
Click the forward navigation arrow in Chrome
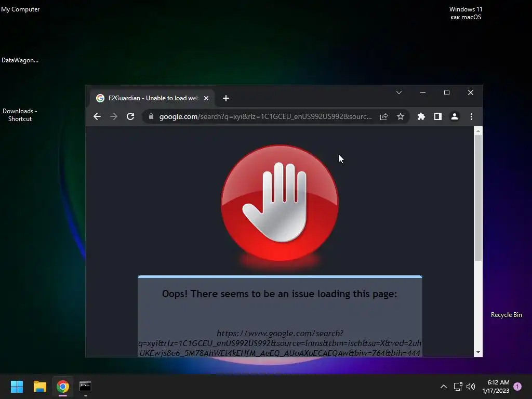point(114,117)
